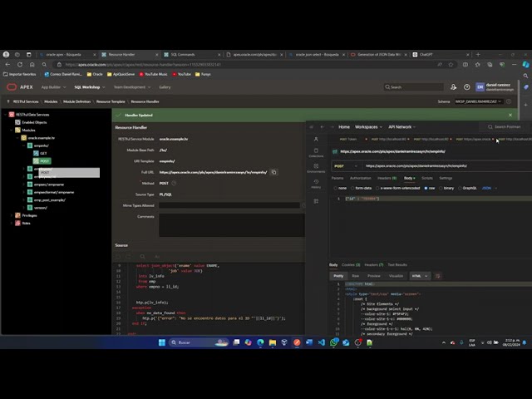This screenshot has height=399, width=532.
Task: Open Postman POST method dropdown
Action: 346,166
